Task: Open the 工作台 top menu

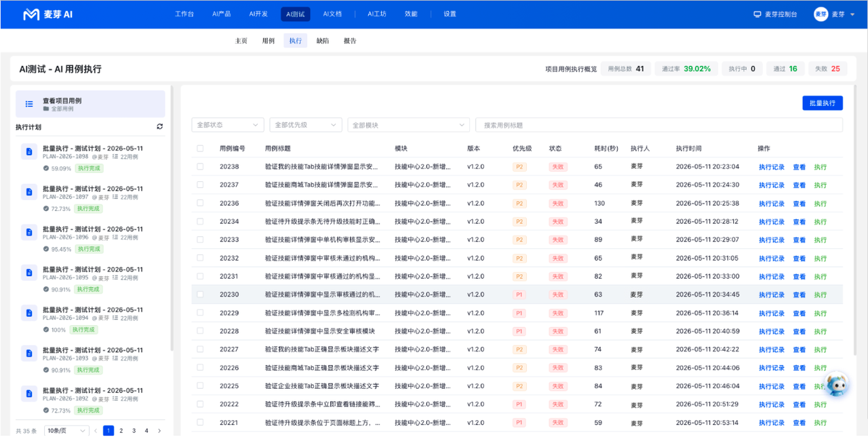Action: coord(184,14)
